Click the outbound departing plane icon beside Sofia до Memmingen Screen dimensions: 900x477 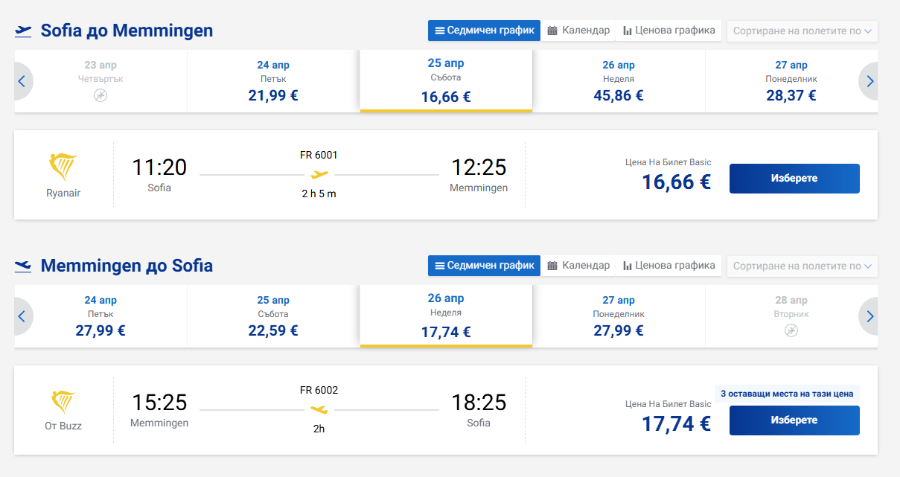tap(23, 31)
